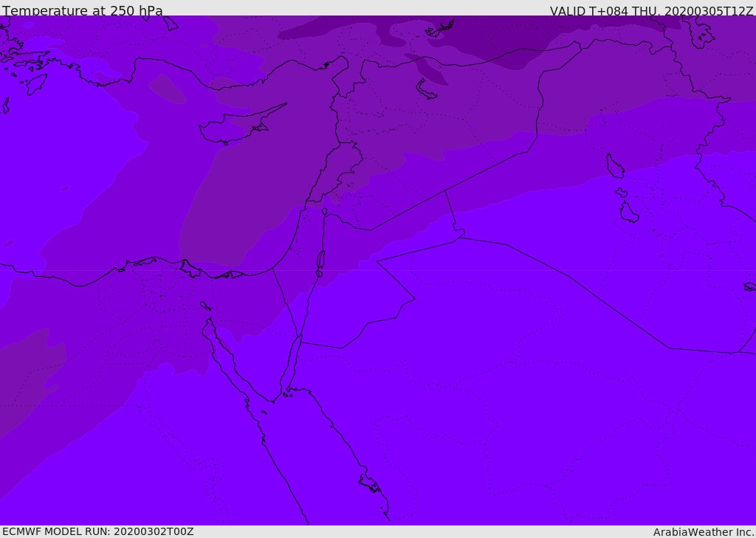Click the "ArabiaWeather Inc" credit text
This screenshot has height=538, width=756.
pos(703,532)
